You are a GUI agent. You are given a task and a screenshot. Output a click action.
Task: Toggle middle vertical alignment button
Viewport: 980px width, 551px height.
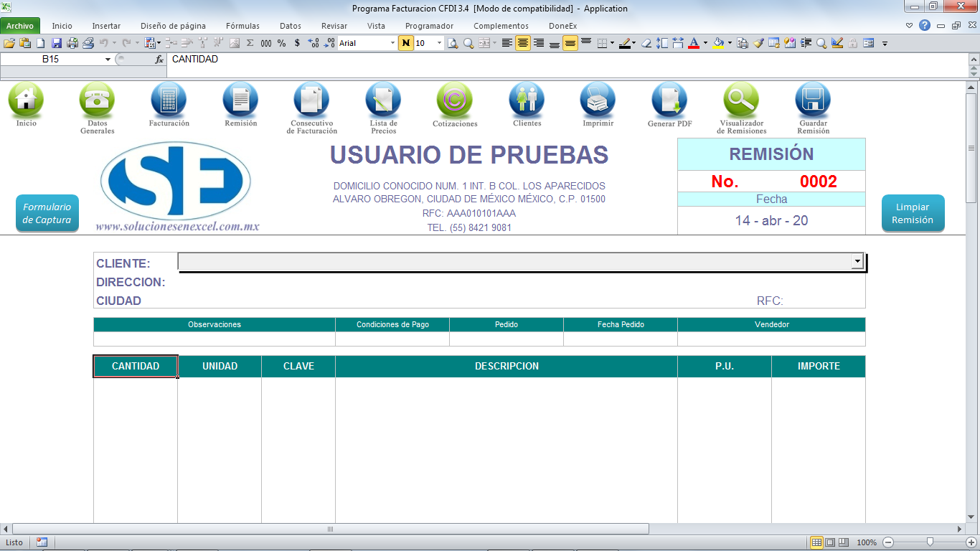click(570, 43)
